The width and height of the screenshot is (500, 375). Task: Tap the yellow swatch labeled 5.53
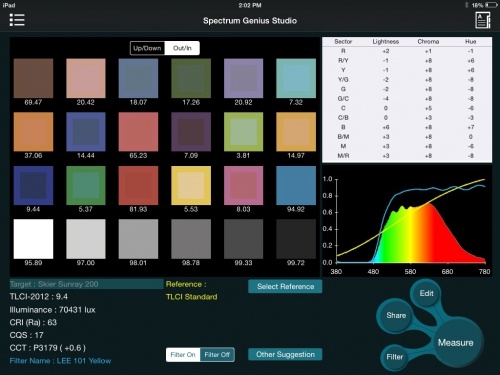coord(191,185)
